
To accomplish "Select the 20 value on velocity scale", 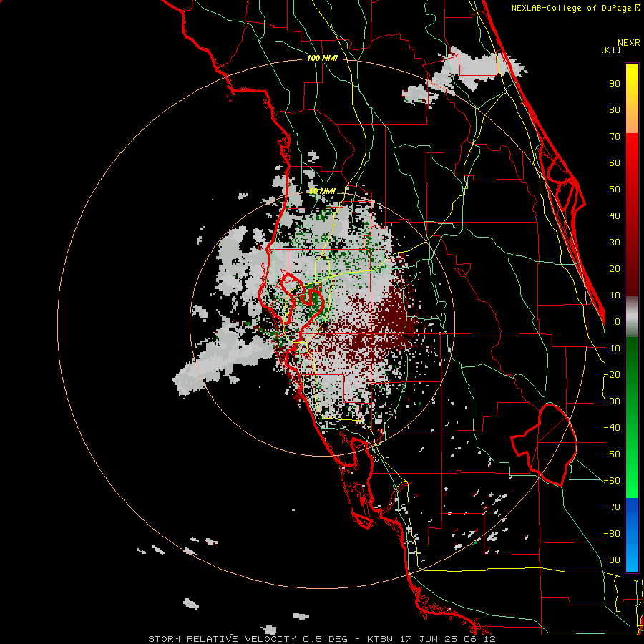I will [x=615, y=269].
